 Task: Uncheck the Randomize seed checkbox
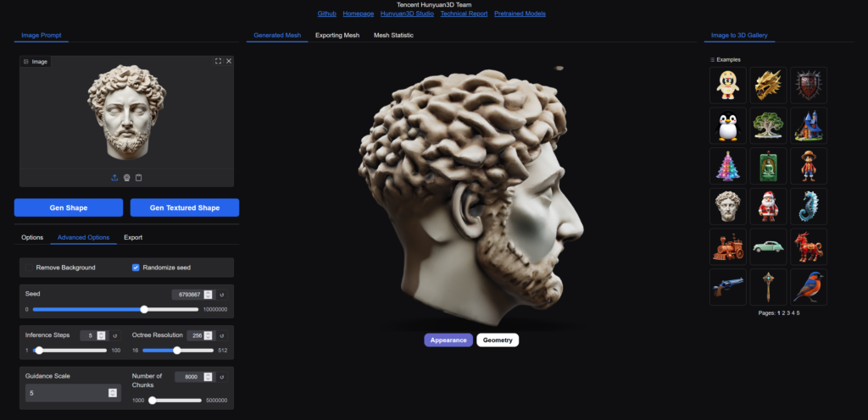click(136, 268)
